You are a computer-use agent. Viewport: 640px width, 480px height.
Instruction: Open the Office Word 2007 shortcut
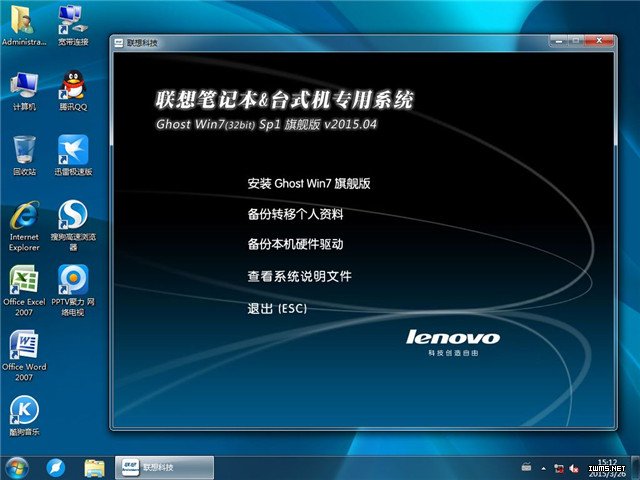(24, 356)
